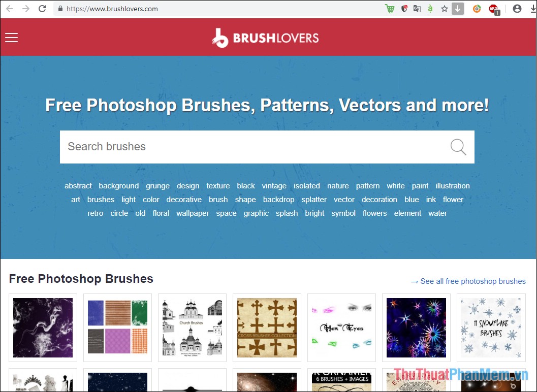Follow the 'See all free photoshop brushes' link
537x392 pixels.
[x=467, y=281]
